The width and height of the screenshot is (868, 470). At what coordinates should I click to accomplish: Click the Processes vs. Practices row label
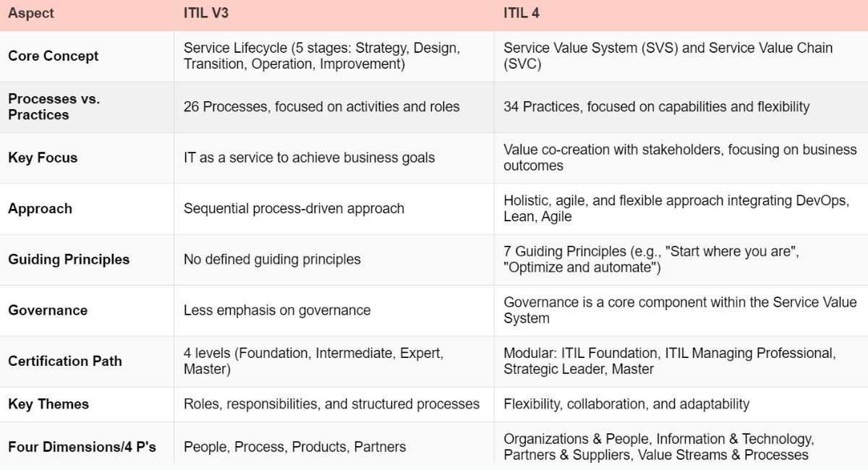54,106
